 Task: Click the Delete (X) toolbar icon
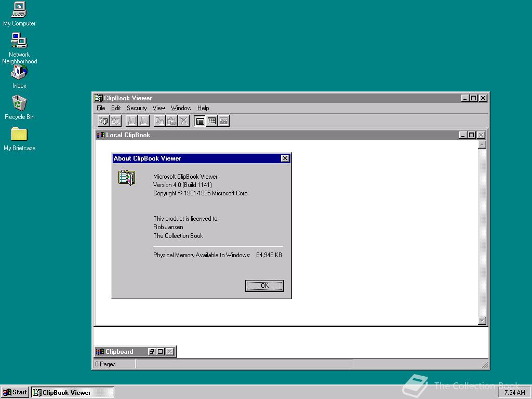click(x=183, y=121)
